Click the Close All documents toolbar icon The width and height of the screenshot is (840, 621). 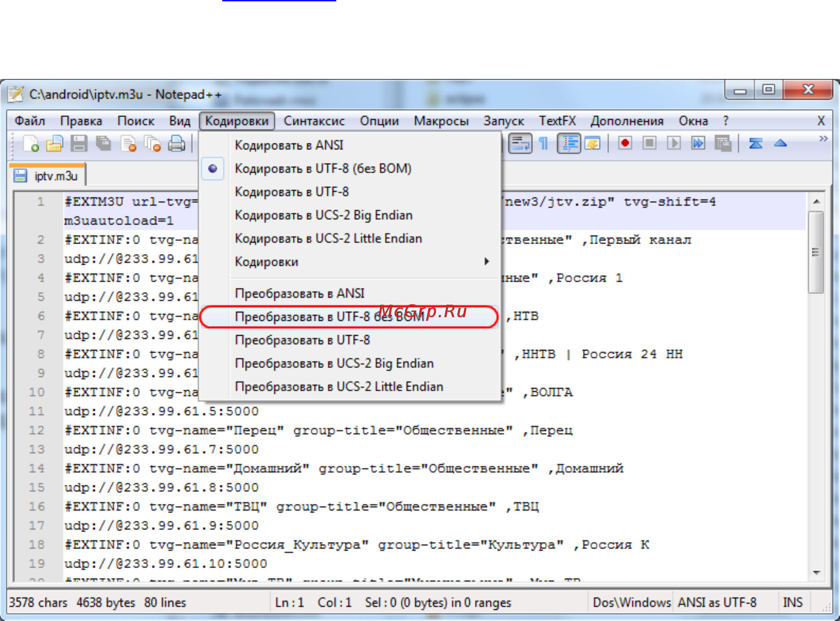pyautogui.click(x=153, y=144)
